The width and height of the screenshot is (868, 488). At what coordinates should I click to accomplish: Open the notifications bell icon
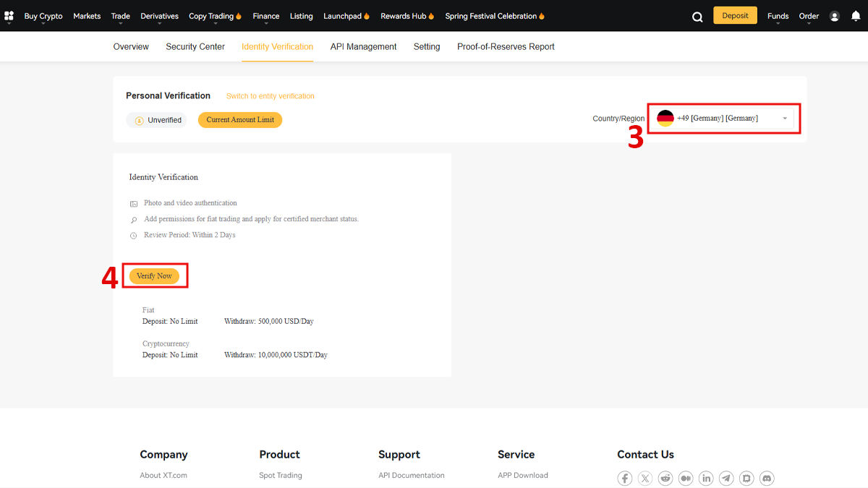click(x=856, y=16)
